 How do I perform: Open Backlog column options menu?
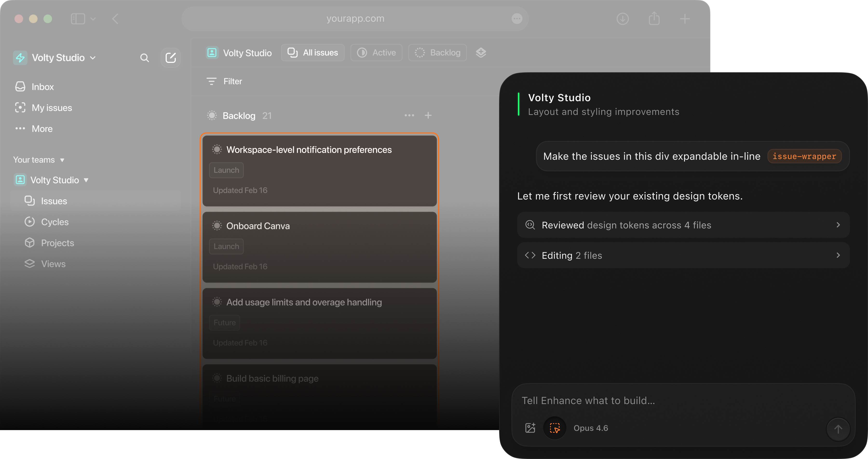click(x=409, y=115)
